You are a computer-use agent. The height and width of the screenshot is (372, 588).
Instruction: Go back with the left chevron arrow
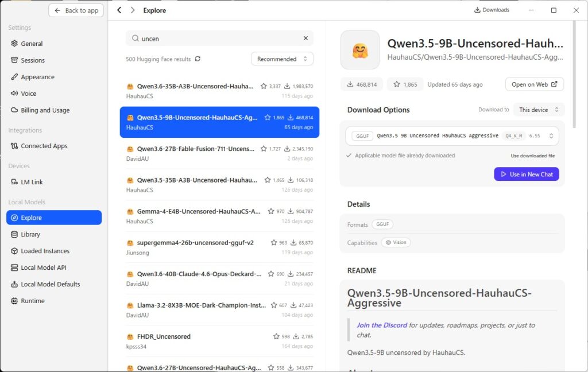pyautogui.click(x=119, y=10)
